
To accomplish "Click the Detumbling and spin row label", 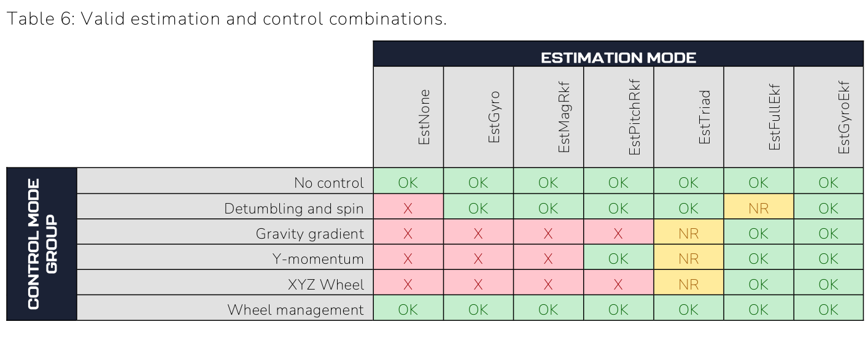I will [x=293, y=209].
